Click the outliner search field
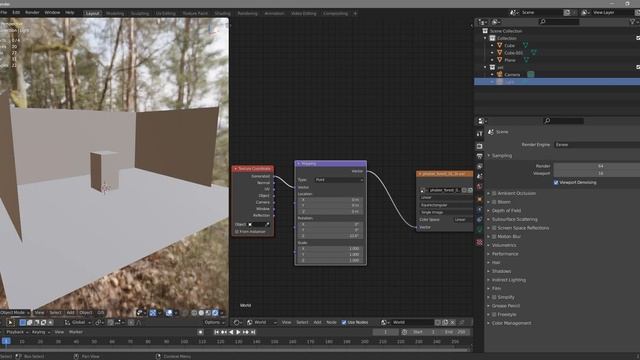 558,22
